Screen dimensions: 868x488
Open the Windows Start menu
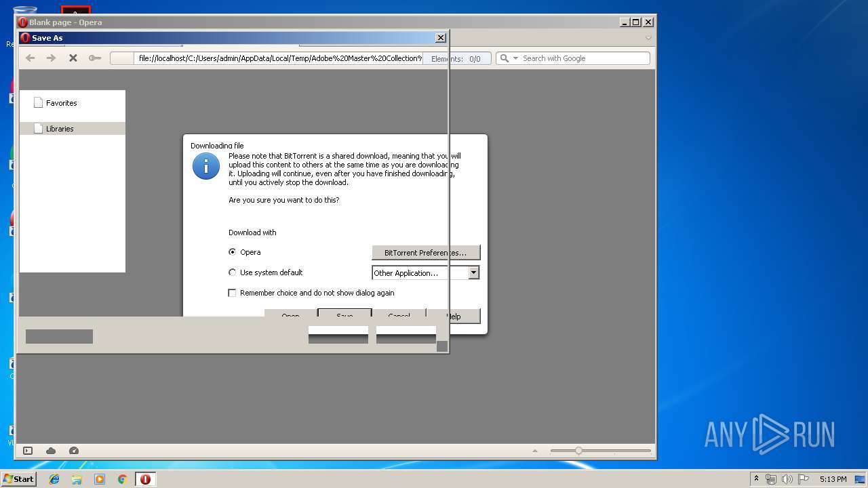[x=18, y=479]
